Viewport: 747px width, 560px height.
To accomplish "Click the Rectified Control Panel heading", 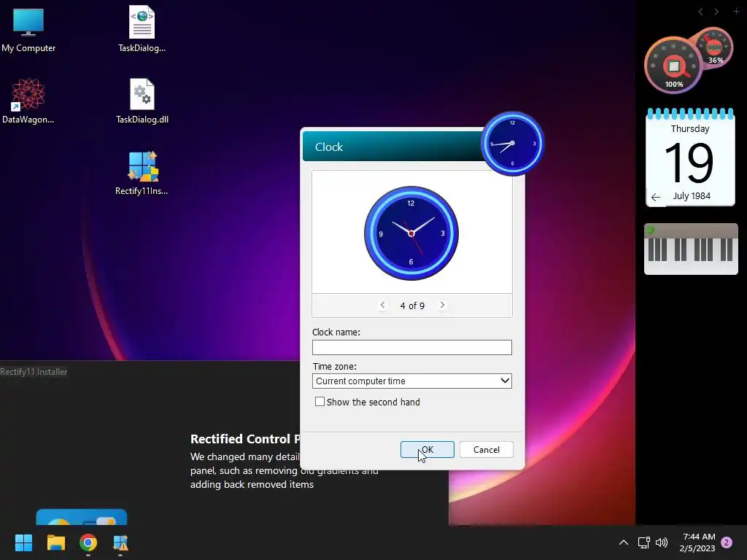I will point(245,439).
